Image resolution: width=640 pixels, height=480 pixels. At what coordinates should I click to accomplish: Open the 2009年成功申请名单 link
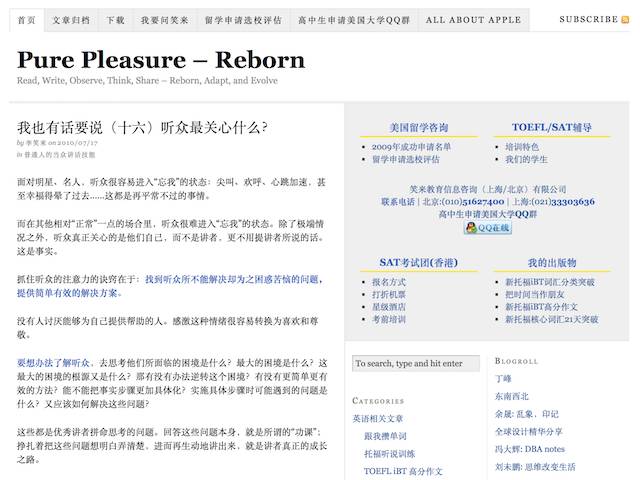[411, 147]
